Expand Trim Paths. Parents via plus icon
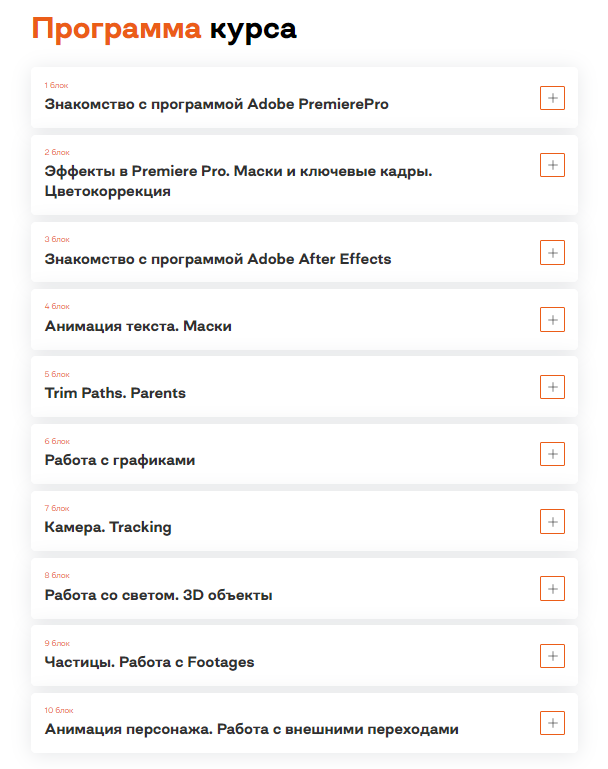The height and width of the screenshot is (769, 608). (x=552, y=386)
